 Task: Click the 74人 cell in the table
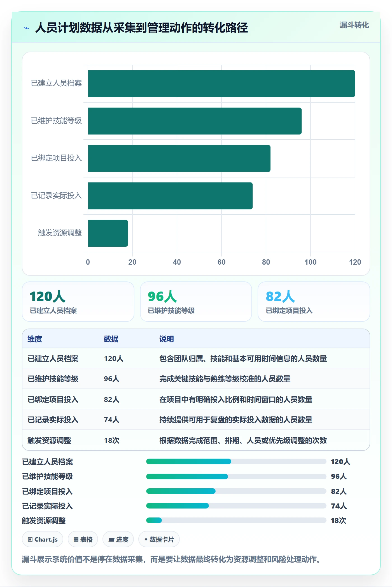click(x=112, y=420)
